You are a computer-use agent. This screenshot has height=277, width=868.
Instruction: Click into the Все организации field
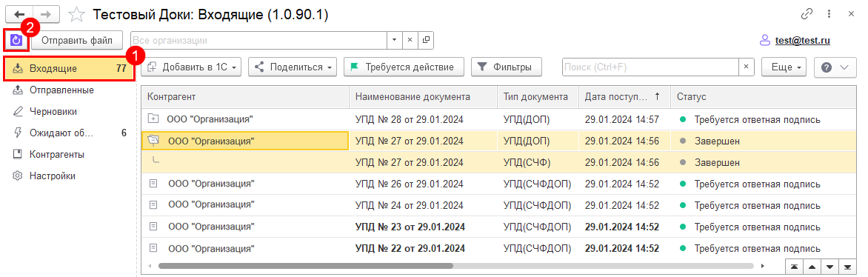[x=258, y=41]
